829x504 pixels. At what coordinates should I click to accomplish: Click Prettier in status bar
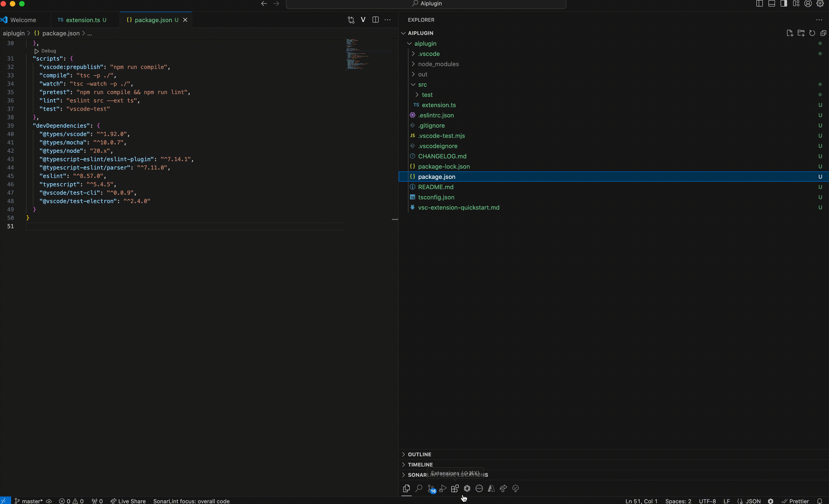[x=795, y=501]
